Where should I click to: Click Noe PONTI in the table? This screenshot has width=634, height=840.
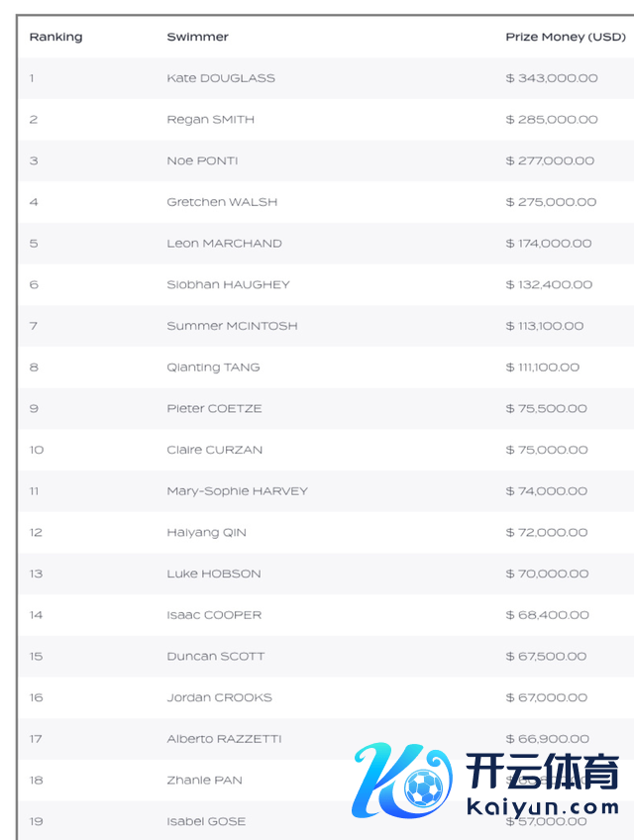point(202,160)
